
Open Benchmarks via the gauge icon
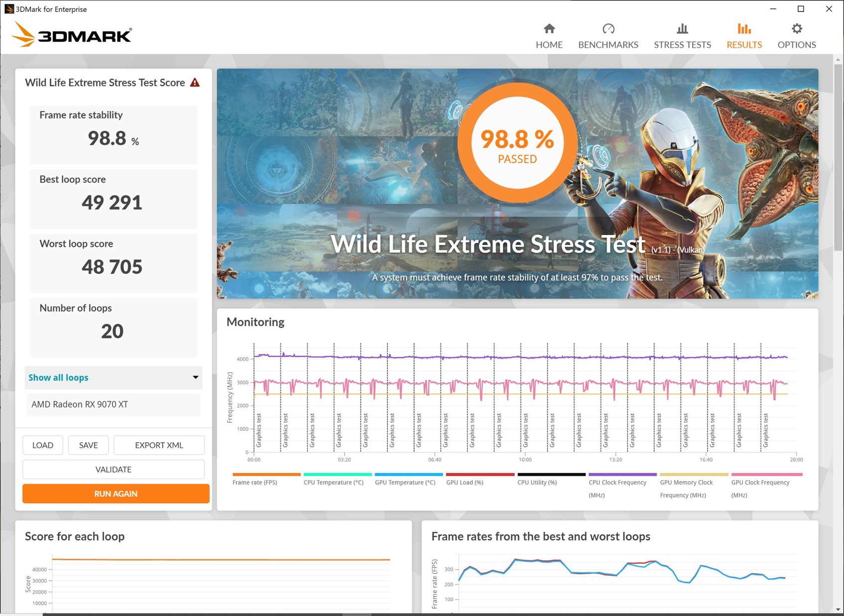pyautogui.click(x=608, y=28)
